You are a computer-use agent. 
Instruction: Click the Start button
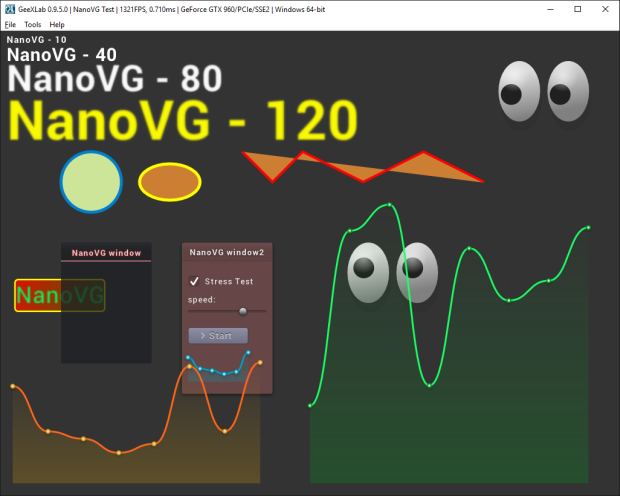(218, 335)
